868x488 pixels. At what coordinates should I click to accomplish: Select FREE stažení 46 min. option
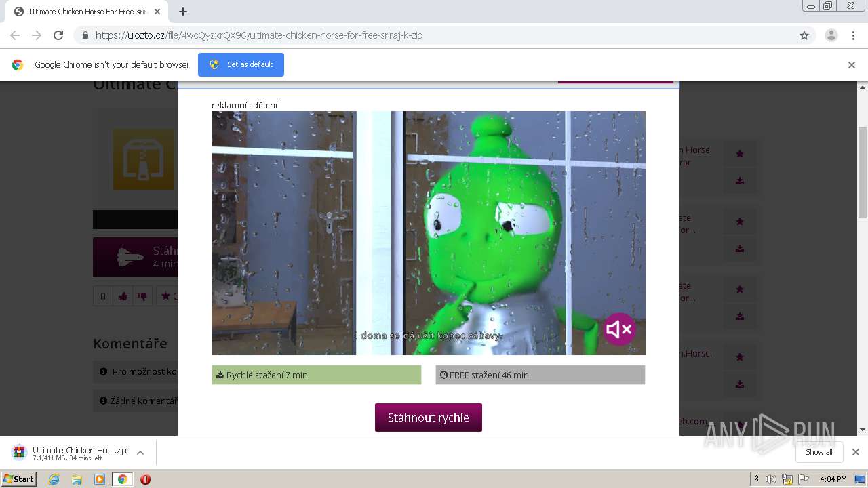point(540,375)
